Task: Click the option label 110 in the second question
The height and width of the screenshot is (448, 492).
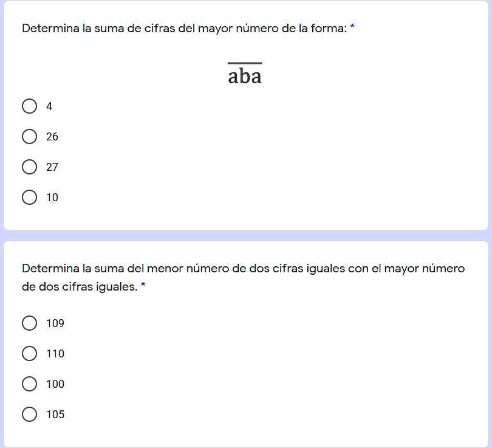Action: click(x=55, y=353)
